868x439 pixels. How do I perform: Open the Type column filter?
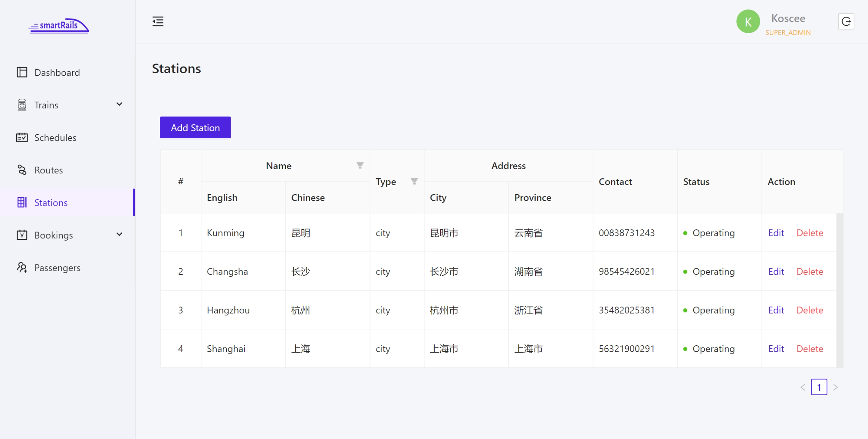click(x=414, y=181)
